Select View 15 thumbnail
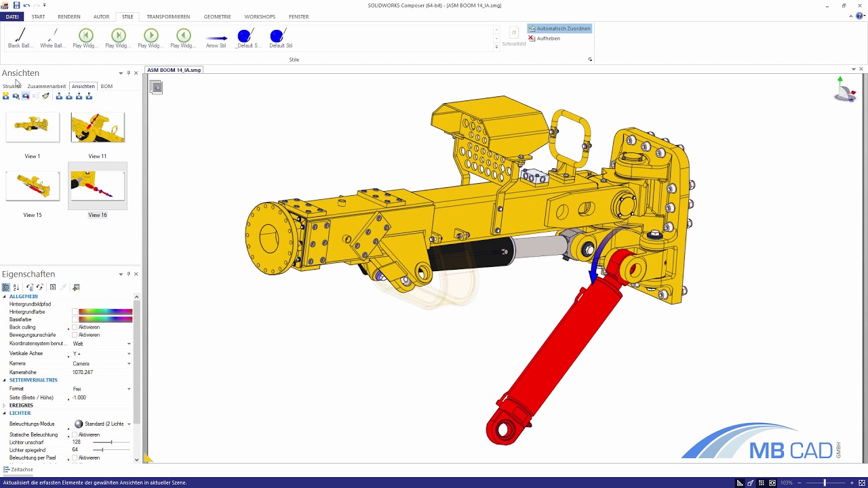Image resolution: width=868 pixels, height=488 pixels. 33,186
